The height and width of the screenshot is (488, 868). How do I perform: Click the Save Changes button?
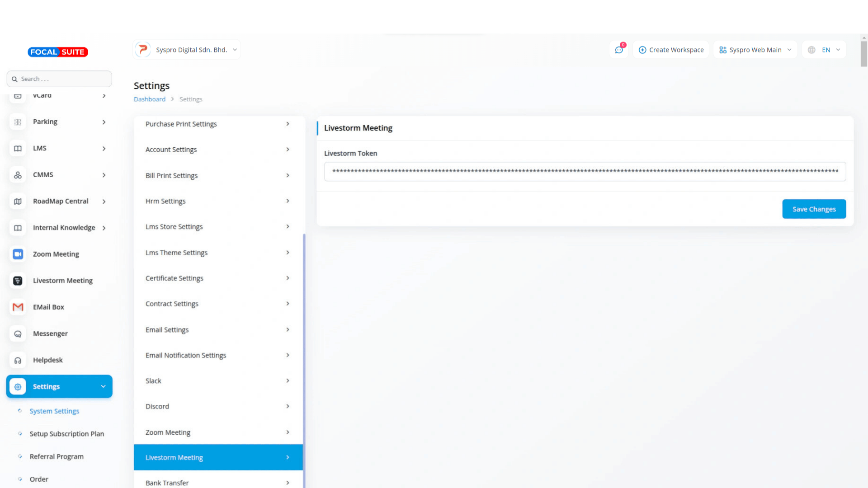point(814,209)
